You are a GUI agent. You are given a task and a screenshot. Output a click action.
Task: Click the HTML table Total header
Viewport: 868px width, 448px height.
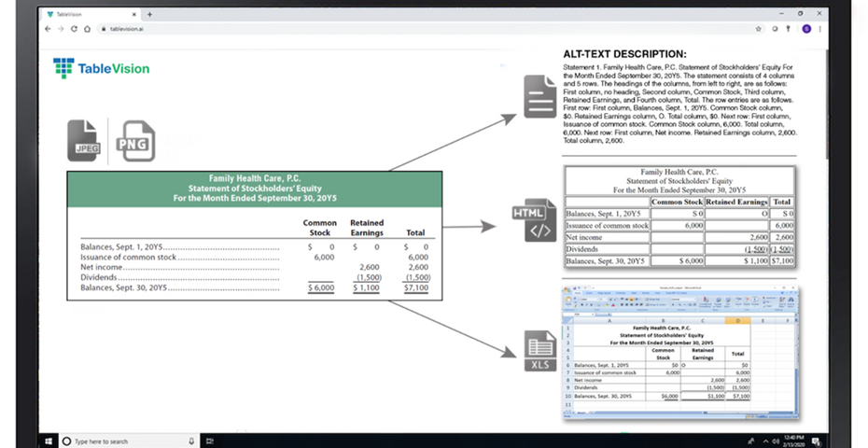pos(782,202)
